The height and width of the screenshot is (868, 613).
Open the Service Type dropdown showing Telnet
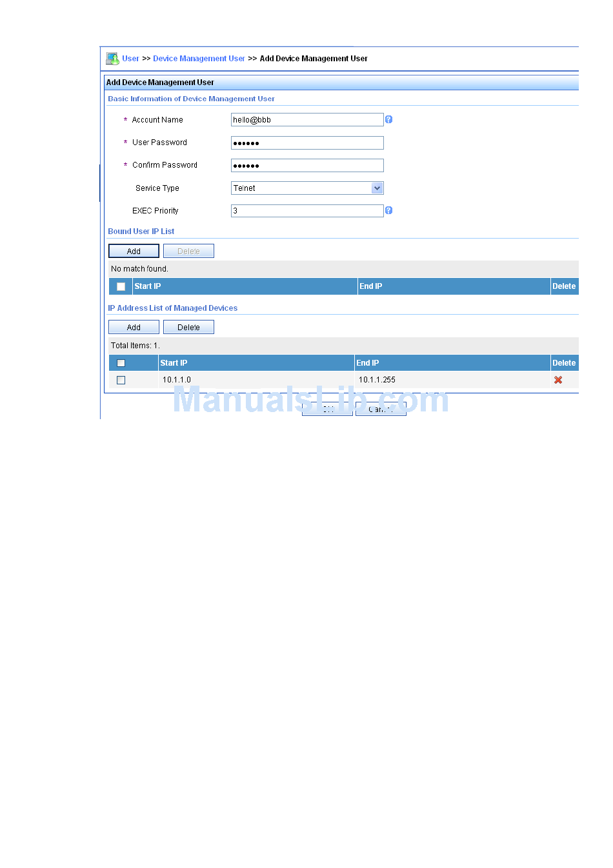(x=307, y=188)
